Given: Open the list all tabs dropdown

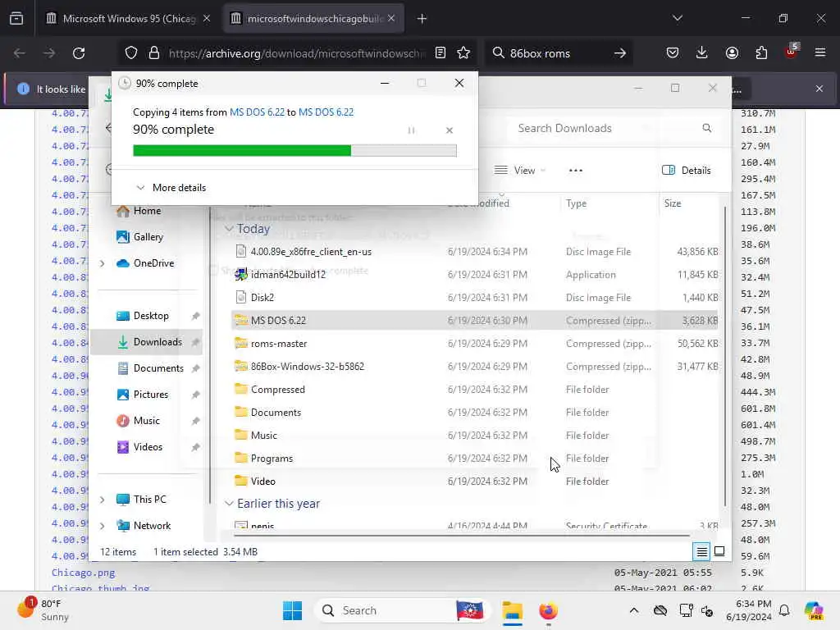Looking at the screenshot, I should (678, 19).
